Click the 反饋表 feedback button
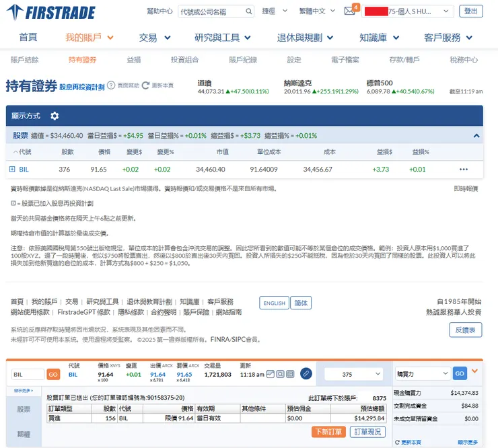The height and width of the screenshot is (448, 498). (465, 330)
